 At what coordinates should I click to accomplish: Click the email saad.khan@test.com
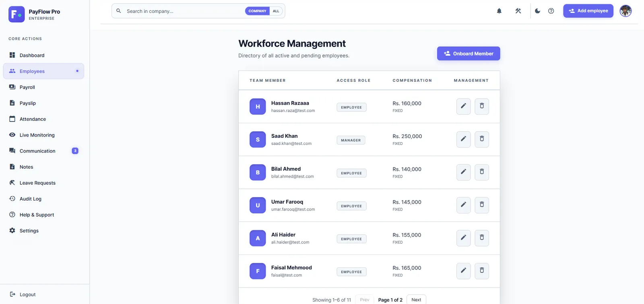pyautogui.click(x=291, y=143)
